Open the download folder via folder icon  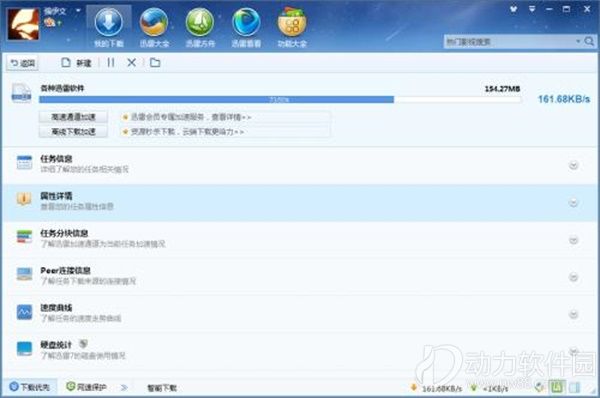(155, 62)
